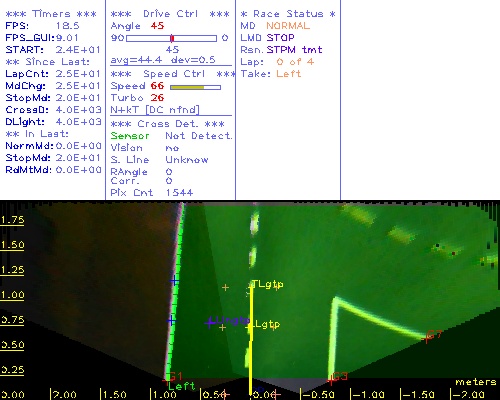Click the upper blue cross on green edge
The image size is (500, 400).
point(174,281)
